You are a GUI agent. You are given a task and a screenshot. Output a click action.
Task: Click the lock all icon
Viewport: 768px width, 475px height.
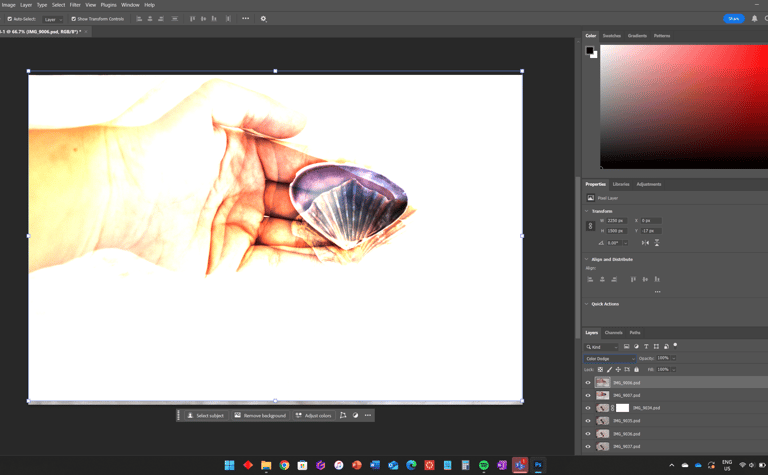click(x=636, y=369)
